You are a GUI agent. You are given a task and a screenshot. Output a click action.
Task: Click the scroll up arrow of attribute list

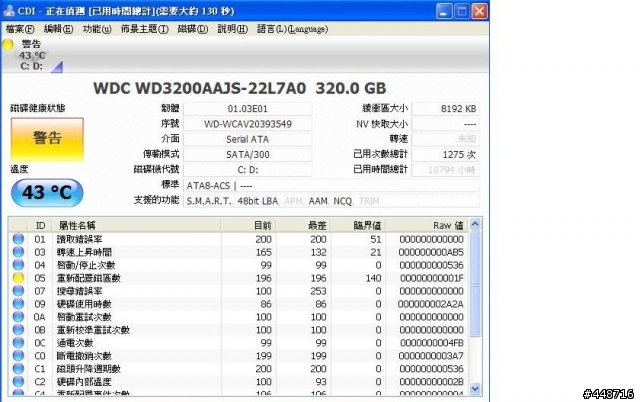(475, 224)
